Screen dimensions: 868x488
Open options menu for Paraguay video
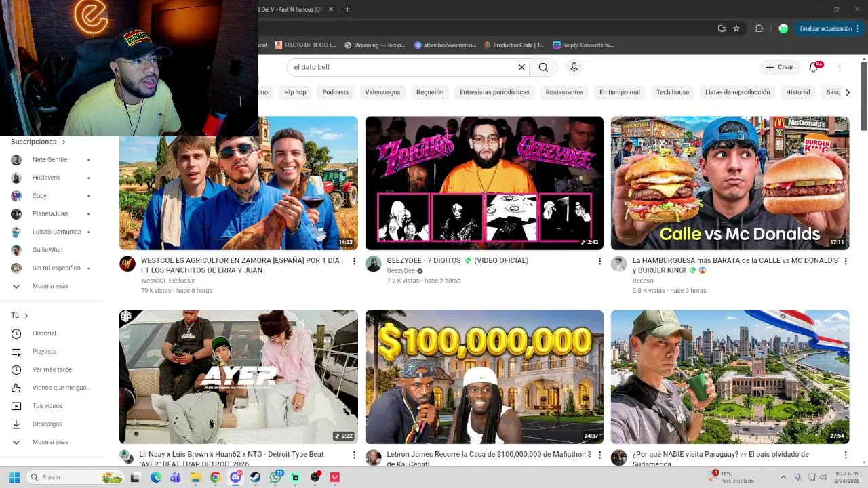(845, 455)
